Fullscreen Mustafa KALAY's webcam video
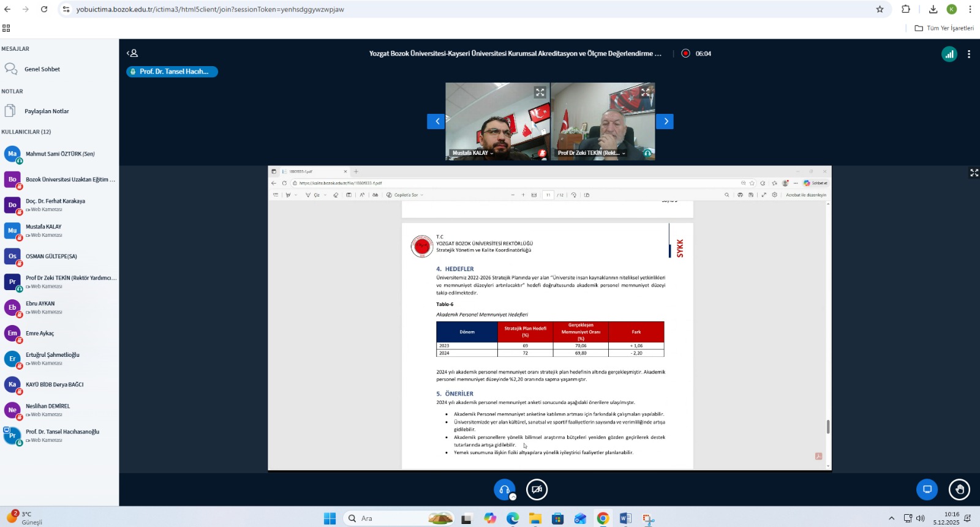Viewport: 980px width, 527px height. pyautogui.click(x=540, y=92)
